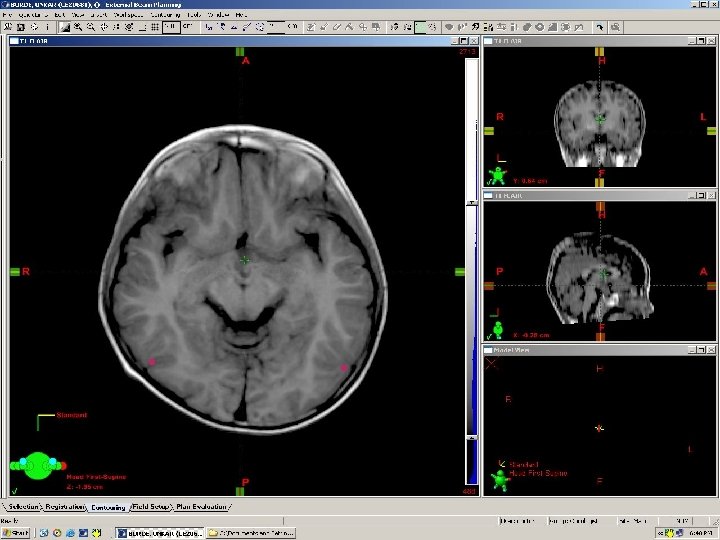Click the 'Ready' status bar text

pos(9,521)
